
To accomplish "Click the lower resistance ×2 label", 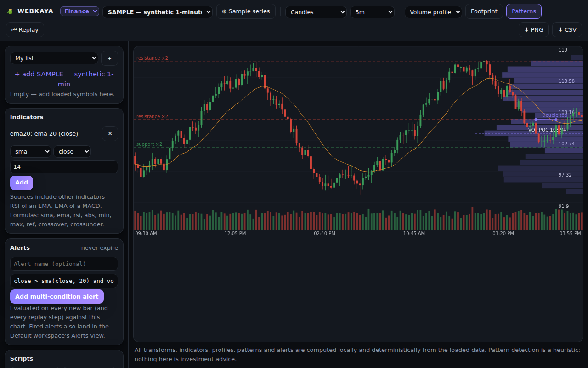I will pyautogui.click(x=152, y=117).
